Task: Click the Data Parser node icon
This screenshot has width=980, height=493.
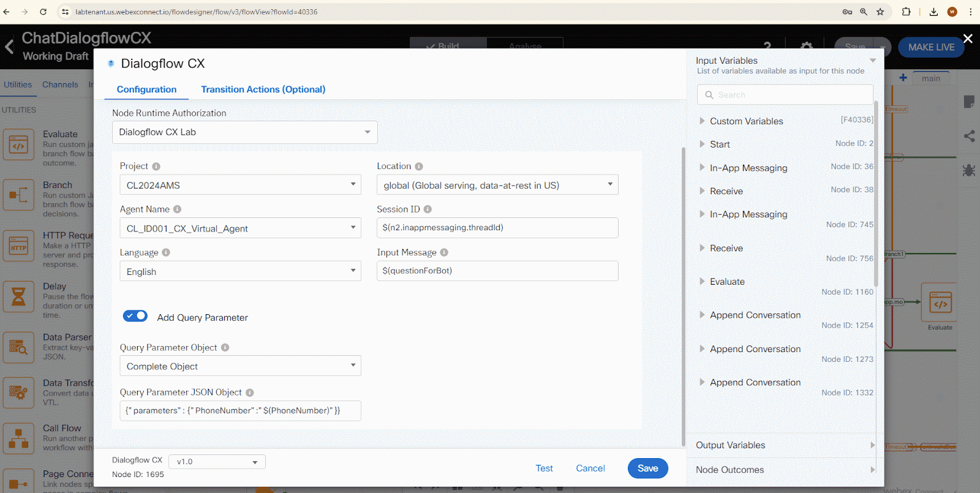Action: pos(18,348)
